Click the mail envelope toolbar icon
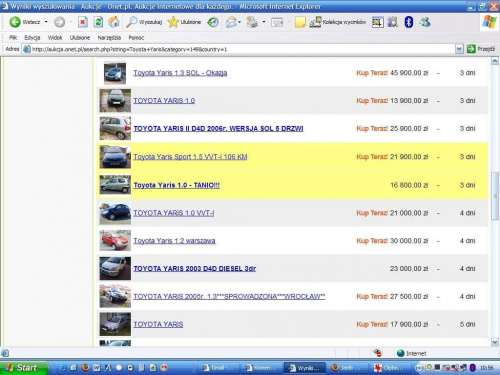 click(x=231, y=22)
